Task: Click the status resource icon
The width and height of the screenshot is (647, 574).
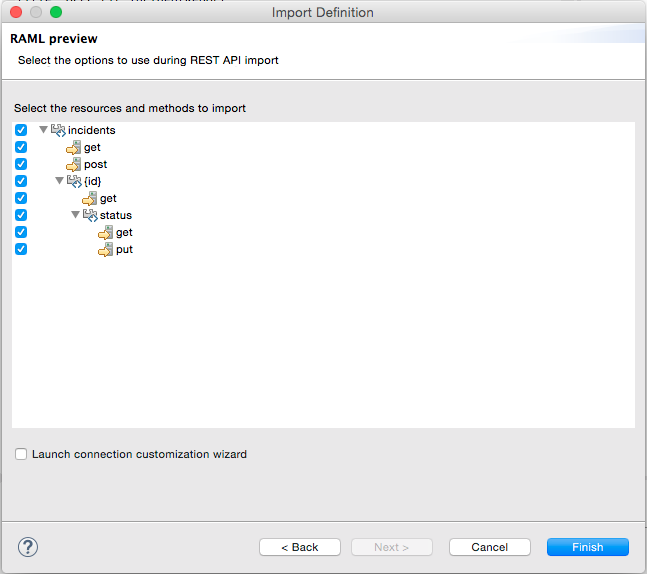Action: point(90,215)
